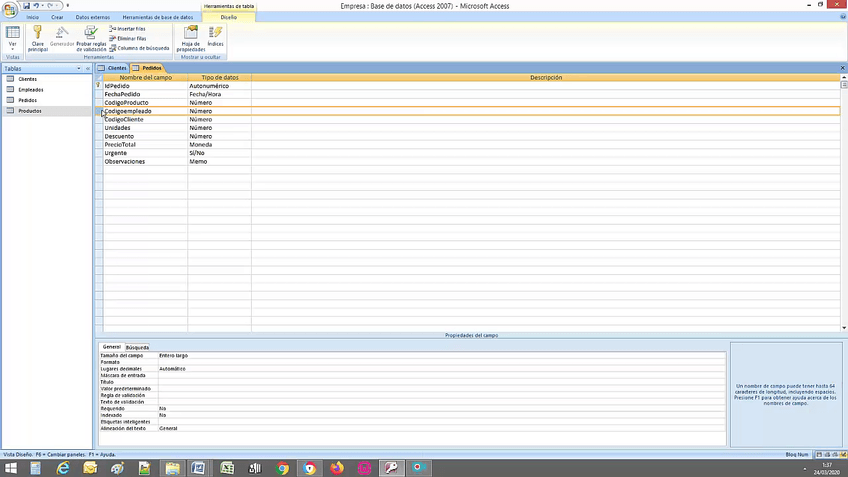Switch to the Crear ribbon tab
Image resolution: width=848 pixels, height=477 pixels.
[x=57, y=17]
